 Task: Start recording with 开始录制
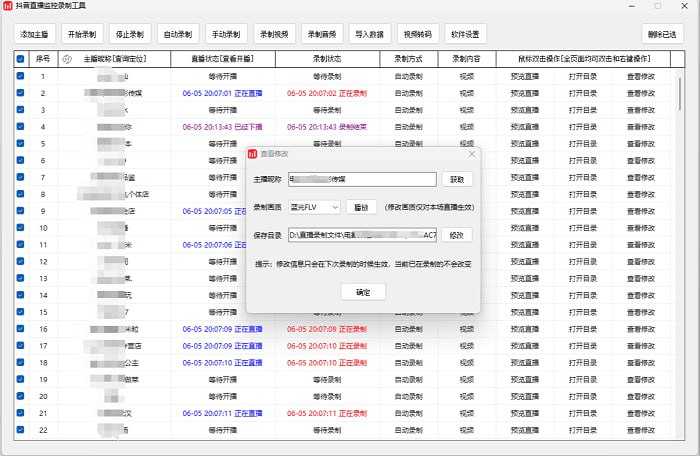(82, 34)
